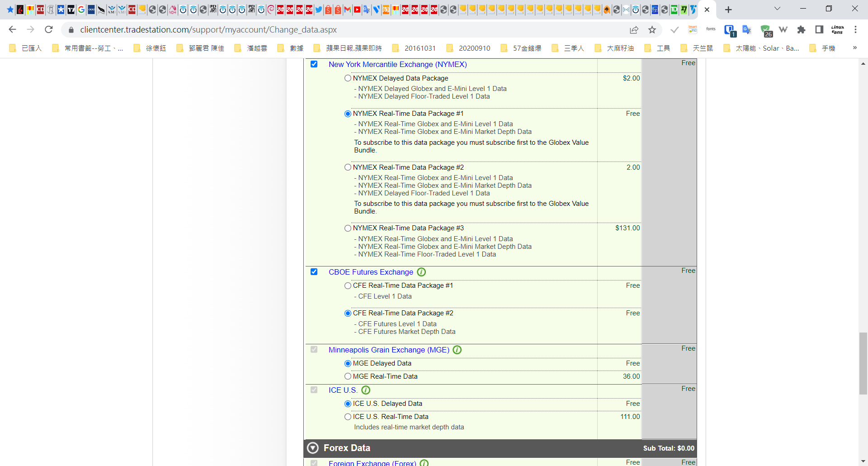Select ICE U.S. Delayed Data option
Screen dimensions: 868x466
348,404
